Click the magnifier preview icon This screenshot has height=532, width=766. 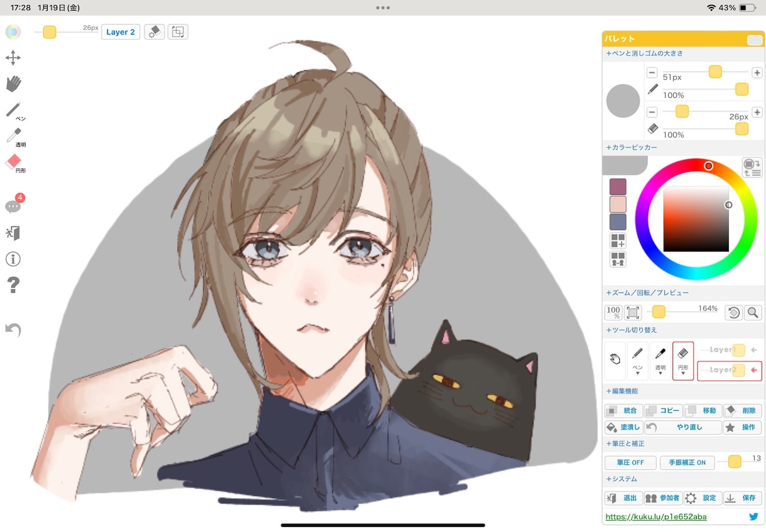pos(753,312)
